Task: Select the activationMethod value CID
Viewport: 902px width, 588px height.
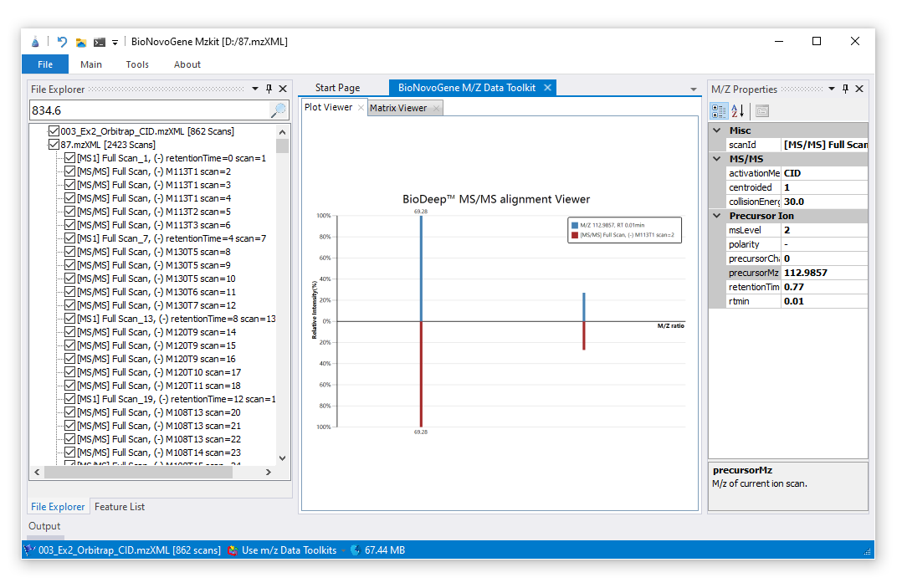Action: pyautogui.click(x=824, y=173)
